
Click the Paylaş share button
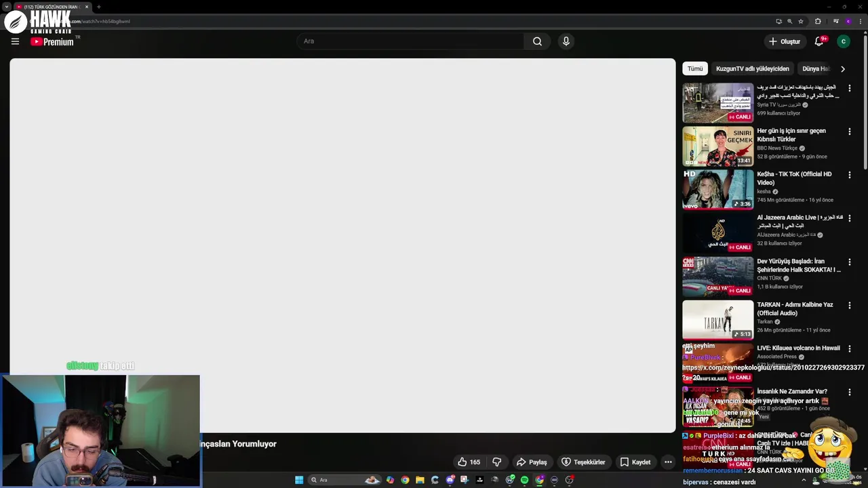tap(532, 462)
